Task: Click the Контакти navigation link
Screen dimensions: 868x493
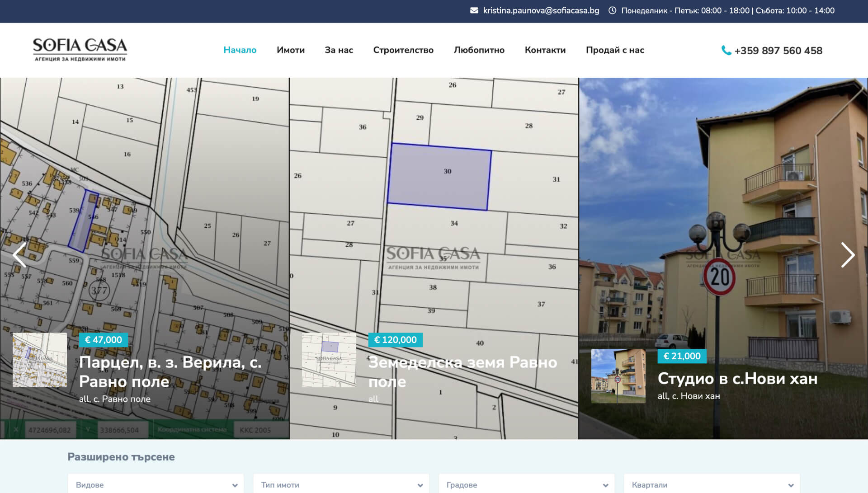Action: tap(545, 50)
